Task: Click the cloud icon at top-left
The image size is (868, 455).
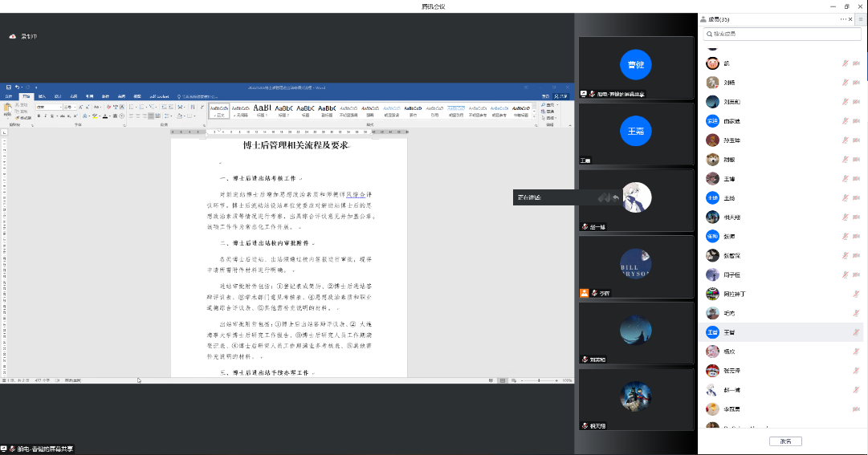Action: (x=13, y=37)
